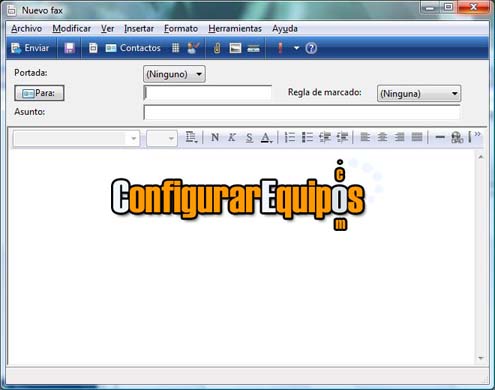Expand the Regla de marcado dropdown

click(419, 94)
